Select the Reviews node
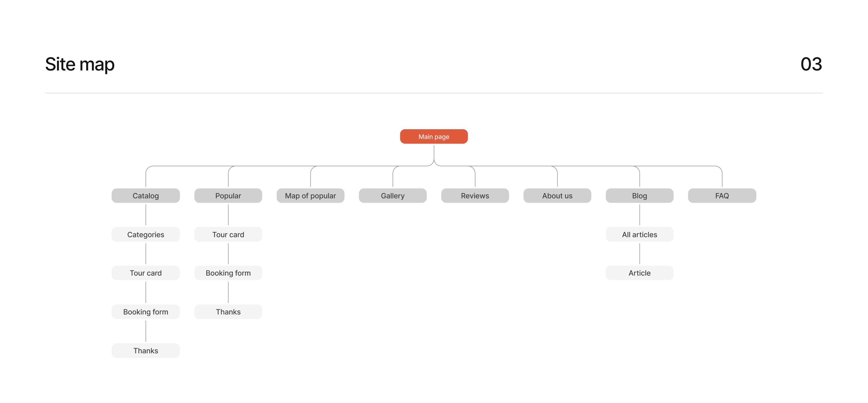This screenshot has height=403, width=868. (475, 195)
